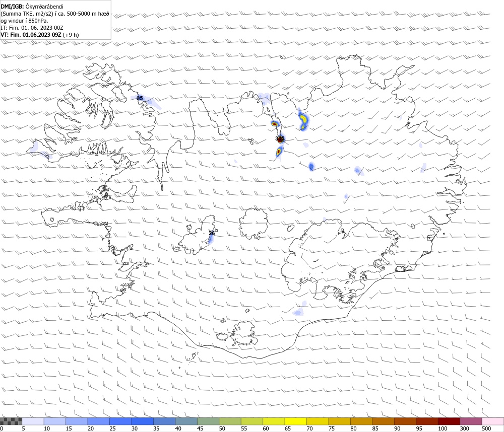Click the legend value label '20'
504x432 pixels.
[x=91, y=428]
